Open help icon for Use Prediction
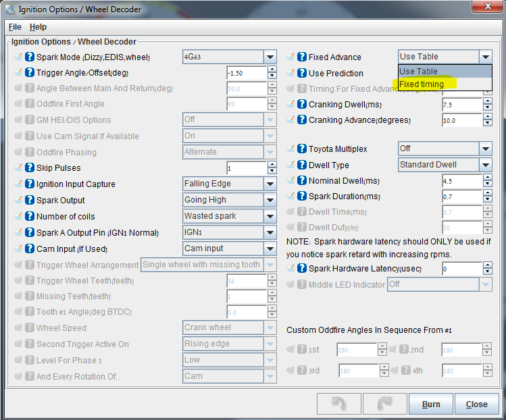 302,73
